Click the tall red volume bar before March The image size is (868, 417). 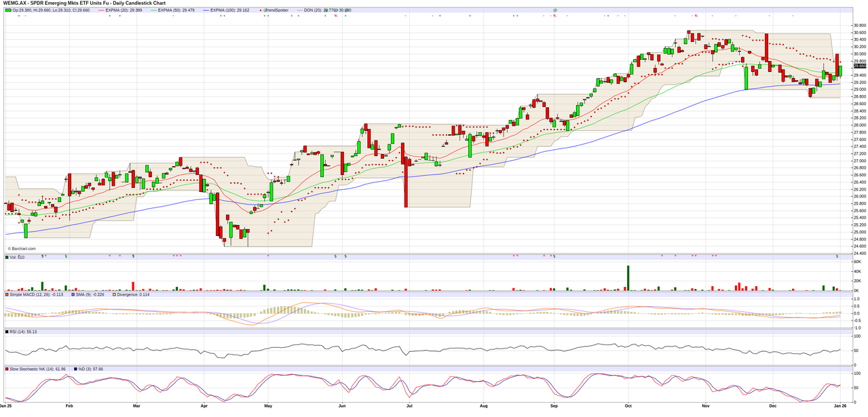[x=133, y=286]
